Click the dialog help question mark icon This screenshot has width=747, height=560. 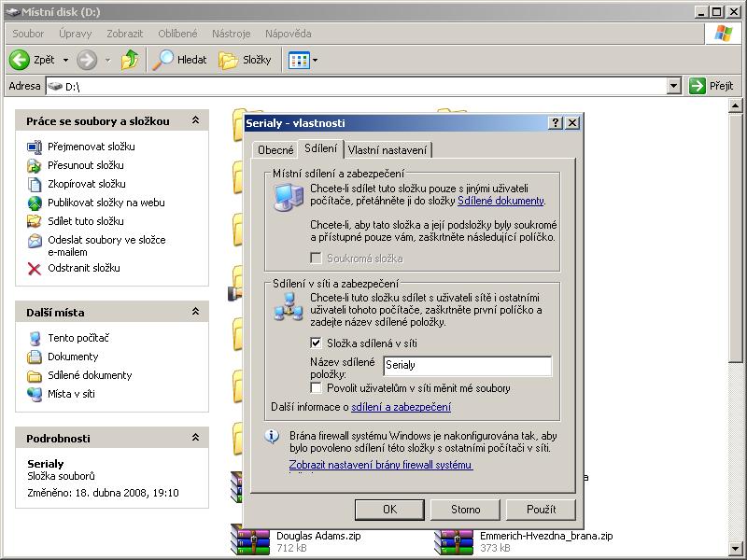click(556, 122)
